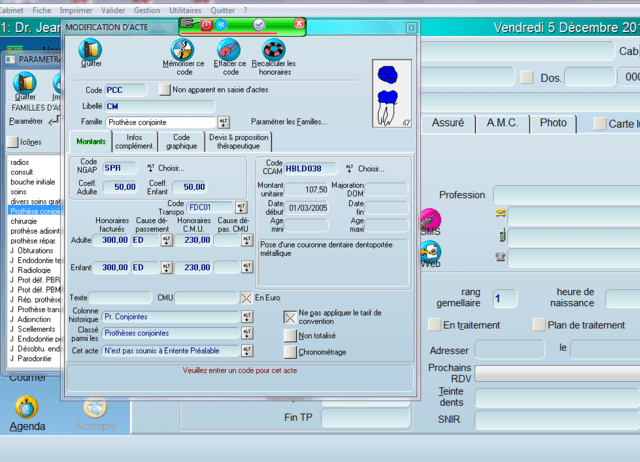Click the tooth 47 diagram thumbnail
Viewport: 640px width, 462px height.
coord(392,92)
